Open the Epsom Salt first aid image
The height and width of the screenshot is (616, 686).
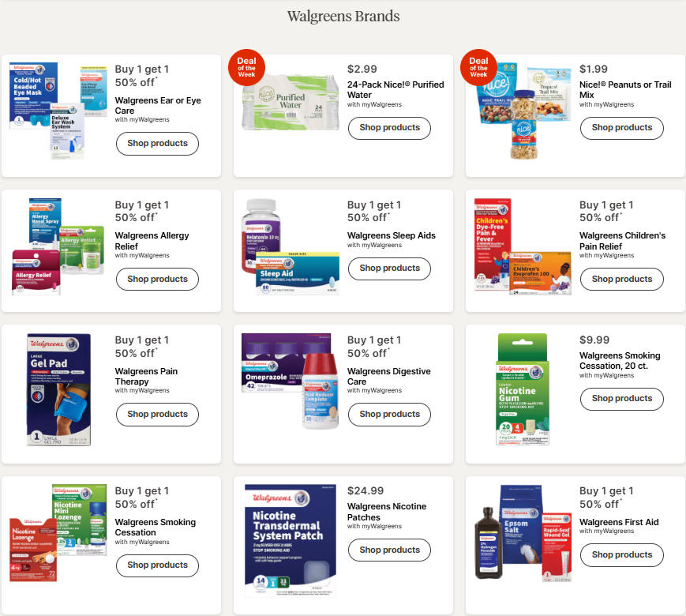pos(523,533)
